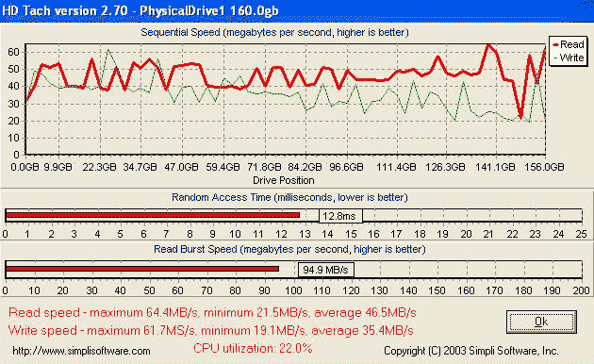Click the Sequential Speed chart title

point(274,33)
